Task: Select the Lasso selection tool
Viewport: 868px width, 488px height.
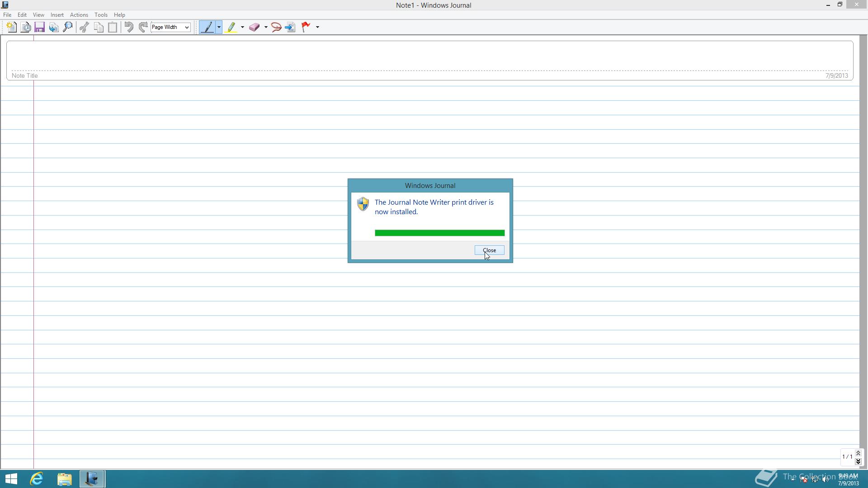Action: tap(276, 27)
